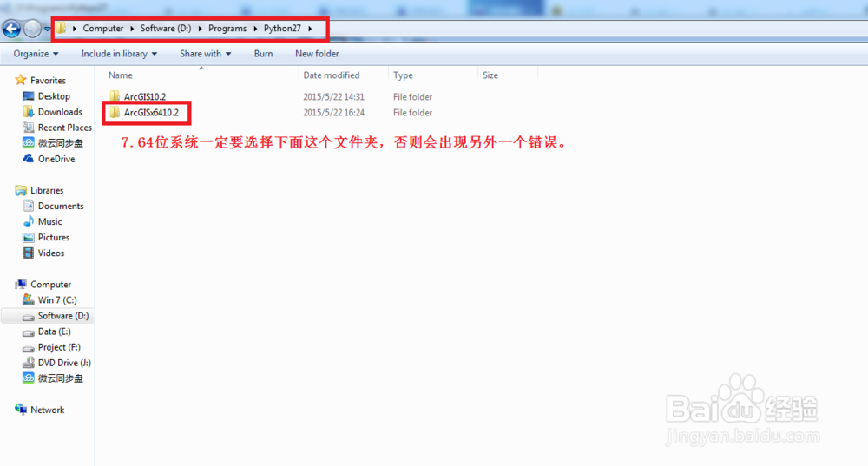
Task: Select the ArcGISx6410.2 folder icon
Action: coord(115,112)
